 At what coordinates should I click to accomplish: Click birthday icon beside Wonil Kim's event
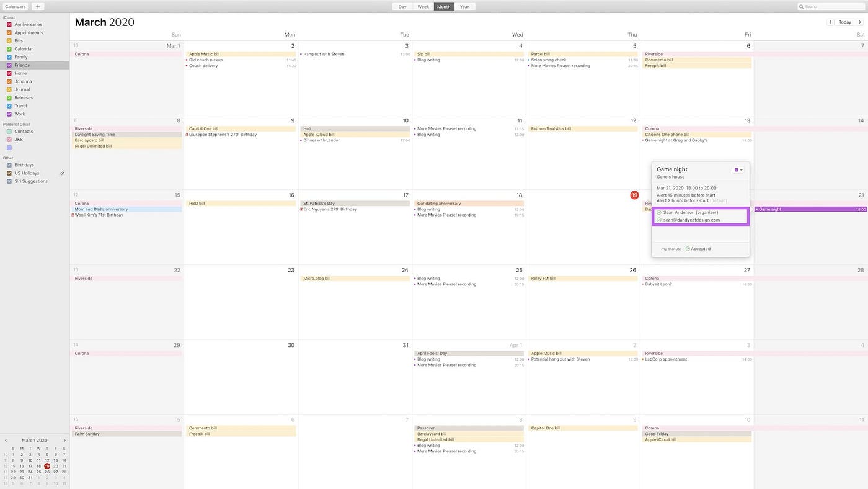(x=73, y=215)
